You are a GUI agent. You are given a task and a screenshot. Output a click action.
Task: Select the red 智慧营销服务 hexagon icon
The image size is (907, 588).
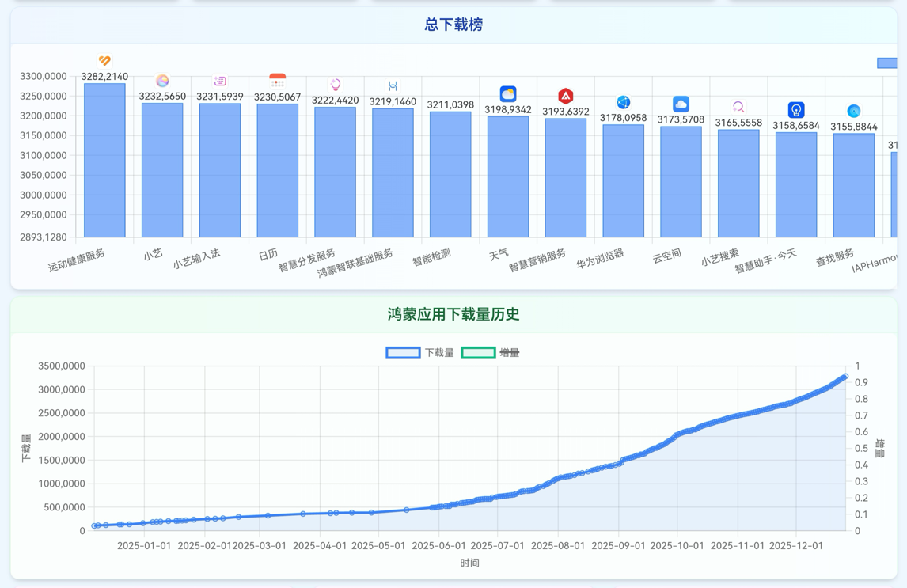[565, 96]
